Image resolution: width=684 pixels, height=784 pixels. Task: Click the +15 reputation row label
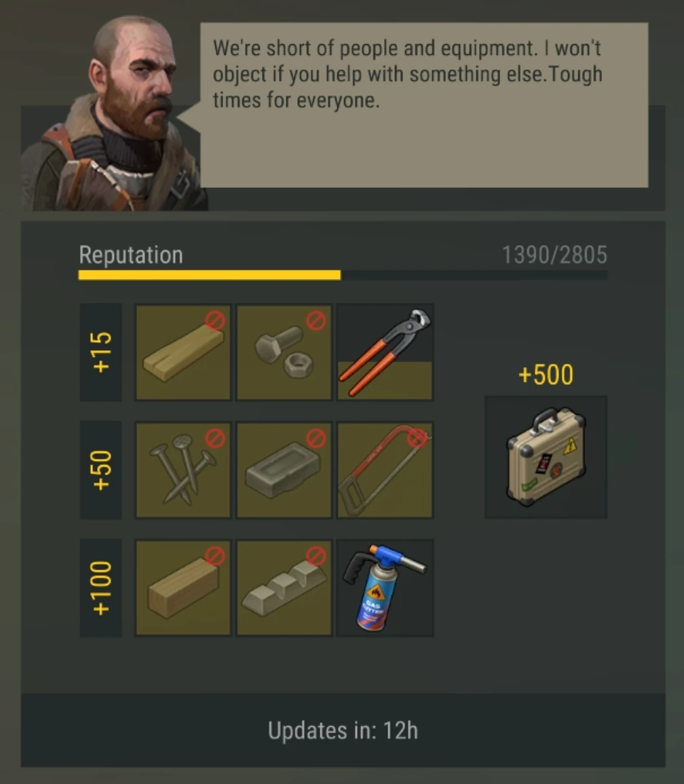(101, 352)
